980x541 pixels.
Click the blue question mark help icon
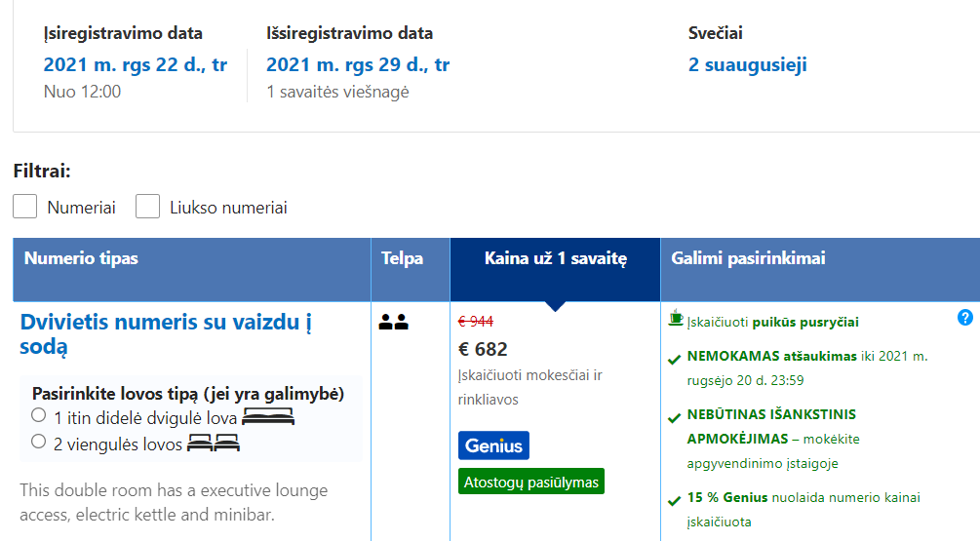point(965,318)
